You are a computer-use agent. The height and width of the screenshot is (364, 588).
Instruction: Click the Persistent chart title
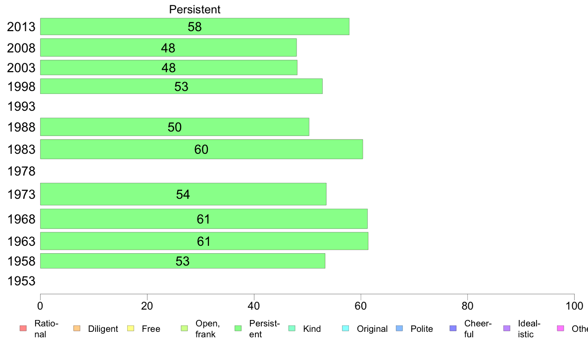tap(195, 9)
